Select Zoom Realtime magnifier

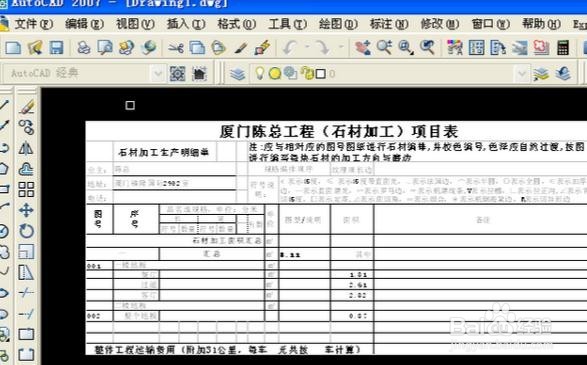pos(384,48)
